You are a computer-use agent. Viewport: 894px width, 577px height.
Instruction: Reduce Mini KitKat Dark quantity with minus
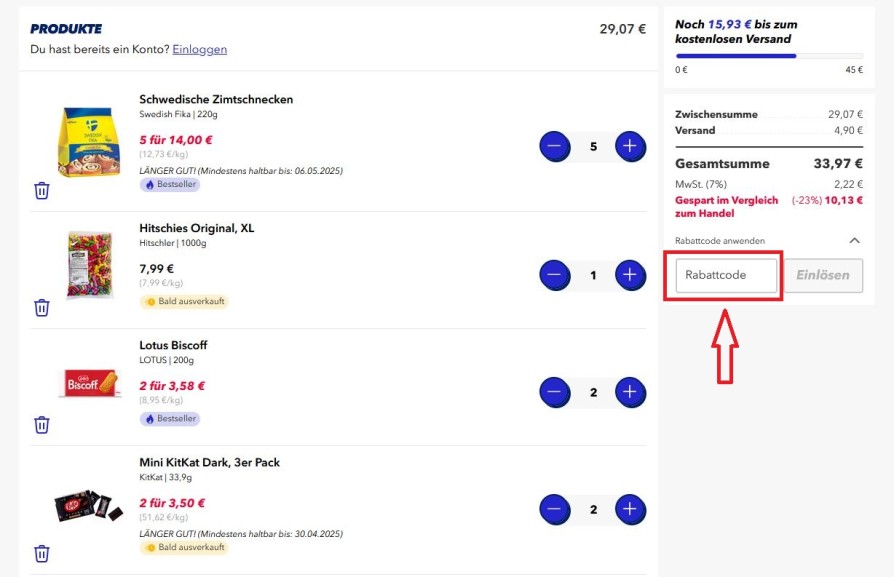coord(555,509)
